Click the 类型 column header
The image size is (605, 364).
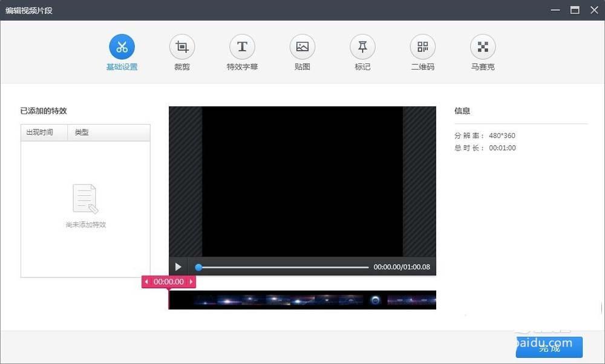(82, 132)
